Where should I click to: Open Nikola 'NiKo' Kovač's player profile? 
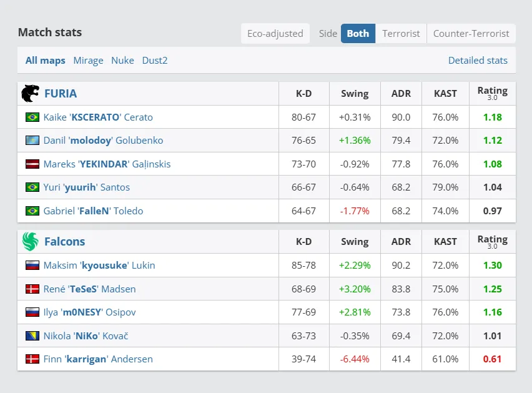86,336
